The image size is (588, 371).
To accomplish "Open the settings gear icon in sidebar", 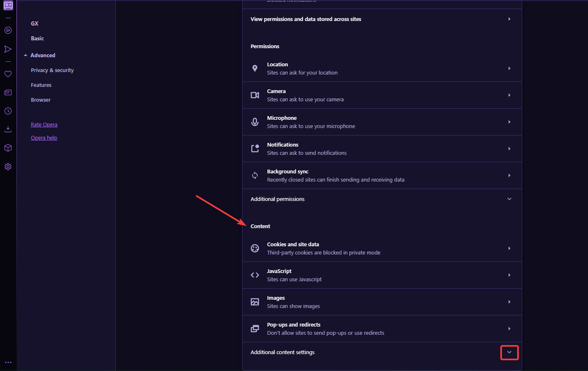I will coord(8,166).
